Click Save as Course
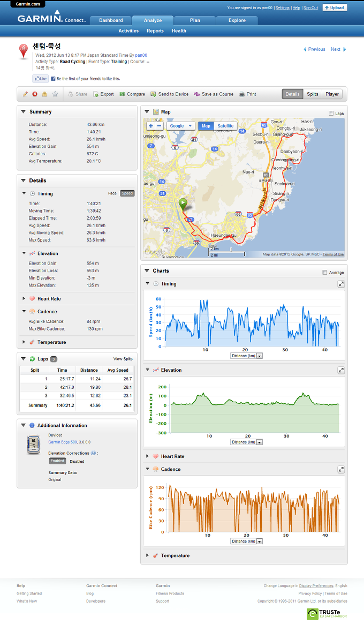This screenshot has height=632, width=364. coord(214,94)
